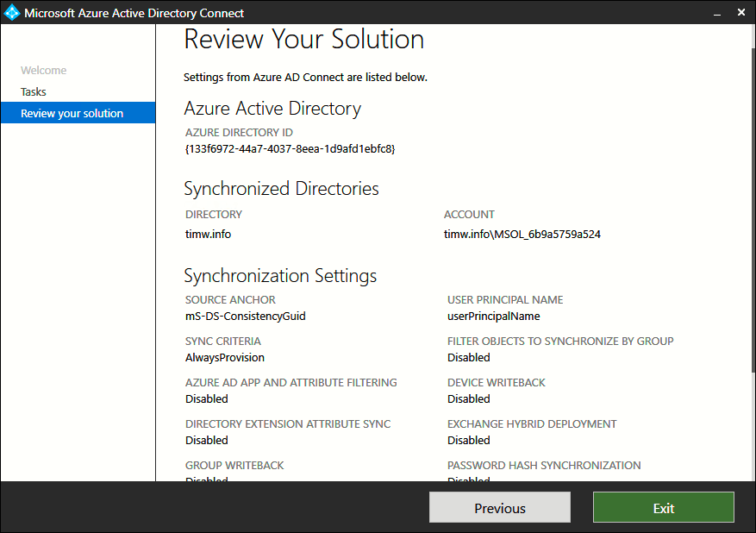Click the vertical scrollbar thumb
The width and height of the screenshot is (756, 533).
(751, 198)
